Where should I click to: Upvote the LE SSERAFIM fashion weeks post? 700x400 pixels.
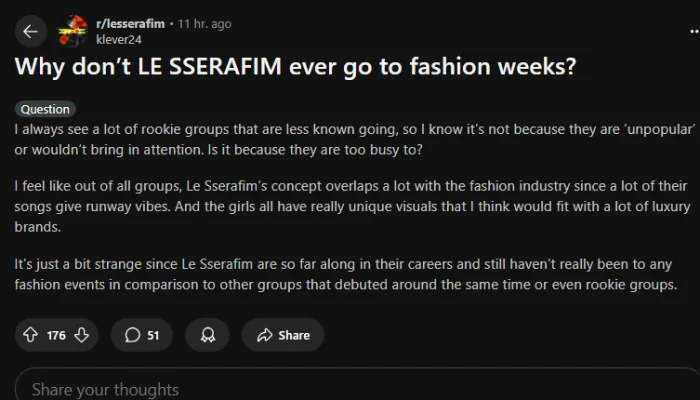tap(32, 335)
